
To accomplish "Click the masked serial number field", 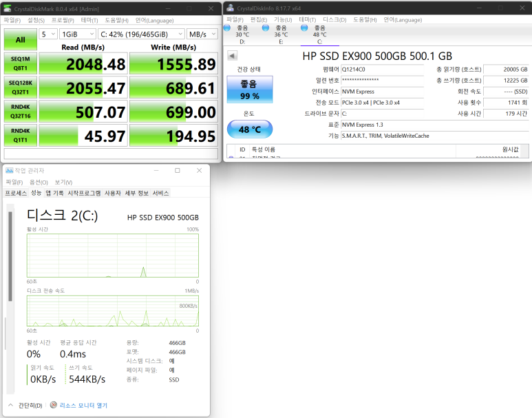I will click(383, 81).
